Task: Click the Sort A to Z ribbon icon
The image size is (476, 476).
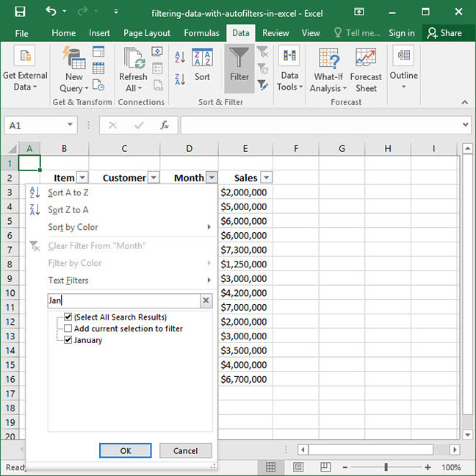Action: point(180,57)
